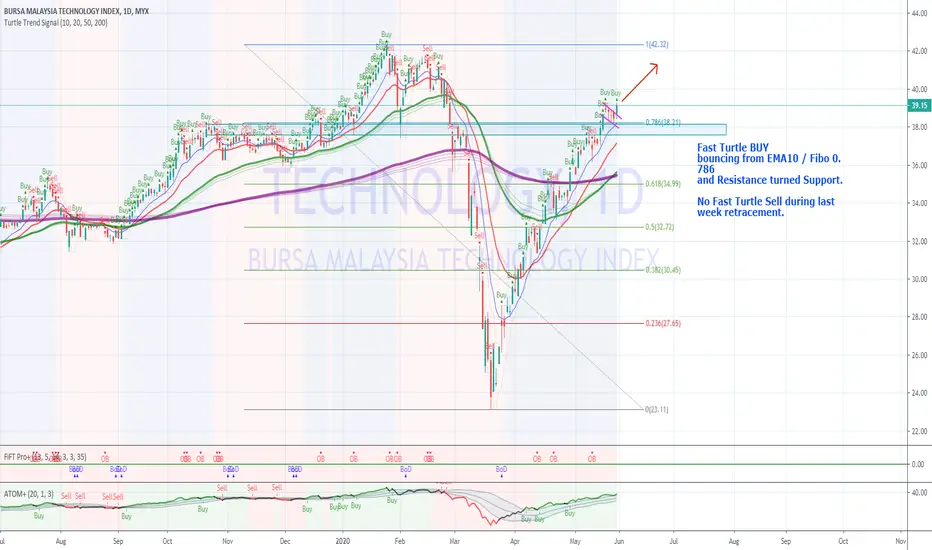Viewport: 932px width, 550px height.
Task: Click the 0.786(38.21) Fibonacci level label
Action: (663, 122)
